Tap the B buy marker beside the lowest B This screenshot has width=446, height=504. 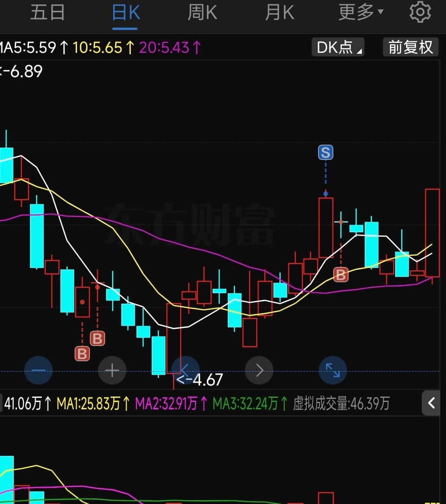click(x=97, y=338)
